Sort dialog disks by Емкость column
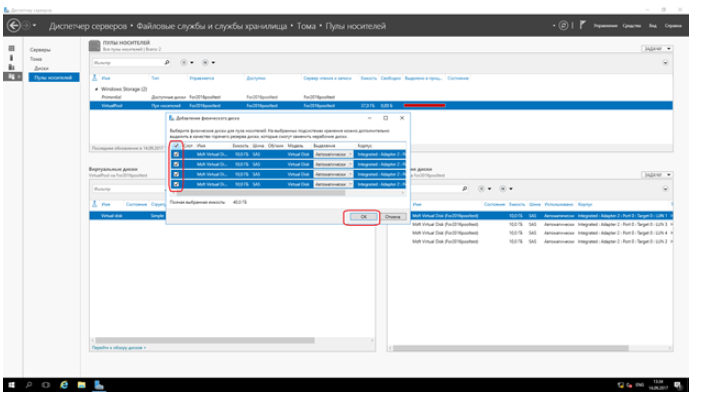 click(x=240, y=146)
